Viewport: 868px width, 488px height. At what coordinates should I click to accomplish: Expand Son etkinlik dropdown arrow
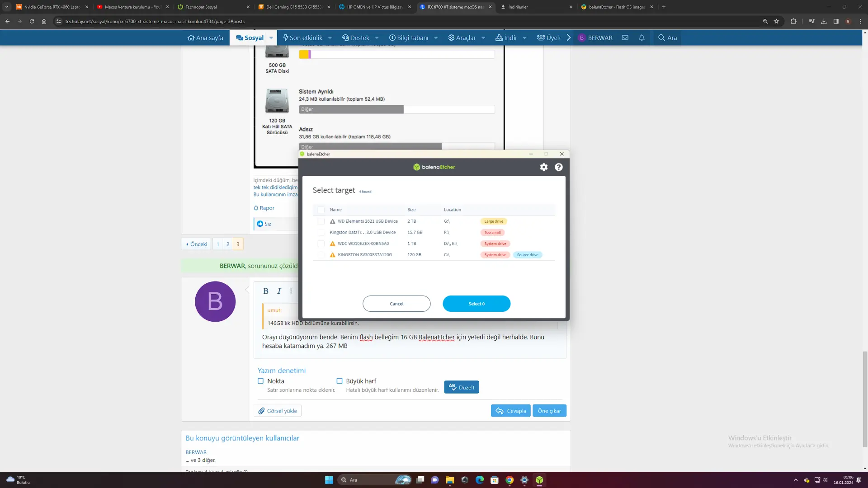(x=330, y=38)
